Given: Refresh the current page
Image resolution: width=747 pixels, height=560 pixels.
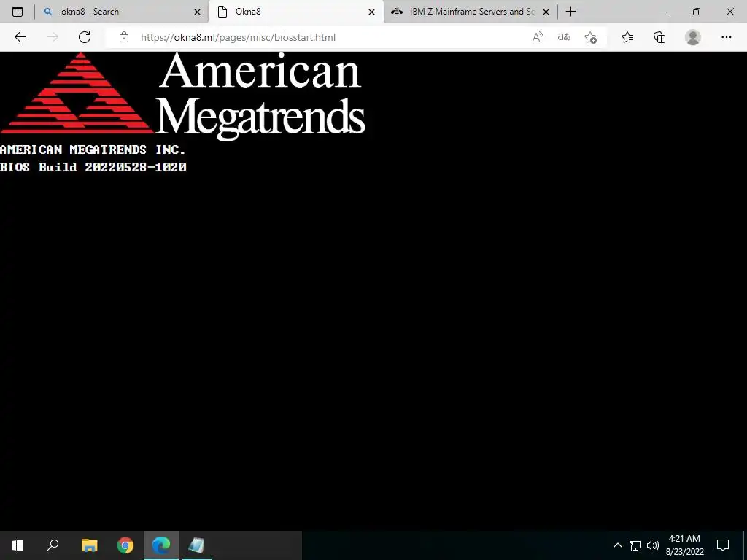Looking at the screenshot, I should pyautogui.click(x=85, y=37).
